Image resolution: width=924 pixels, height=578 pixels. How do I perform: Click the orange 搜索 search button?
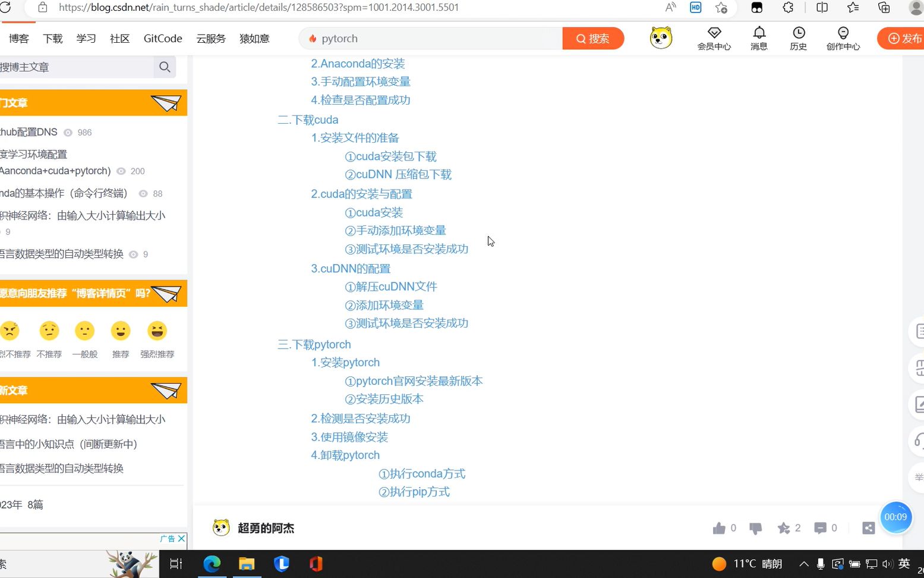593,39
